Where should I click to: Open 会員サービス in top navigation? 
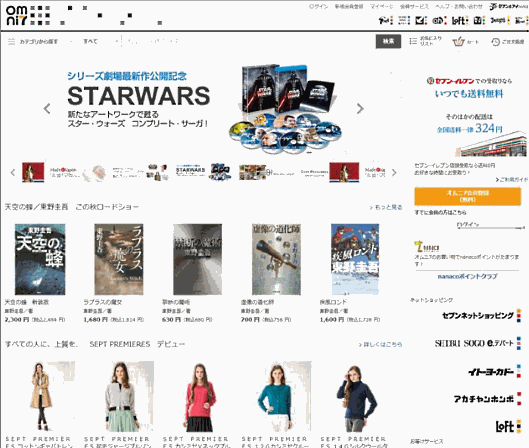point(414,6)
